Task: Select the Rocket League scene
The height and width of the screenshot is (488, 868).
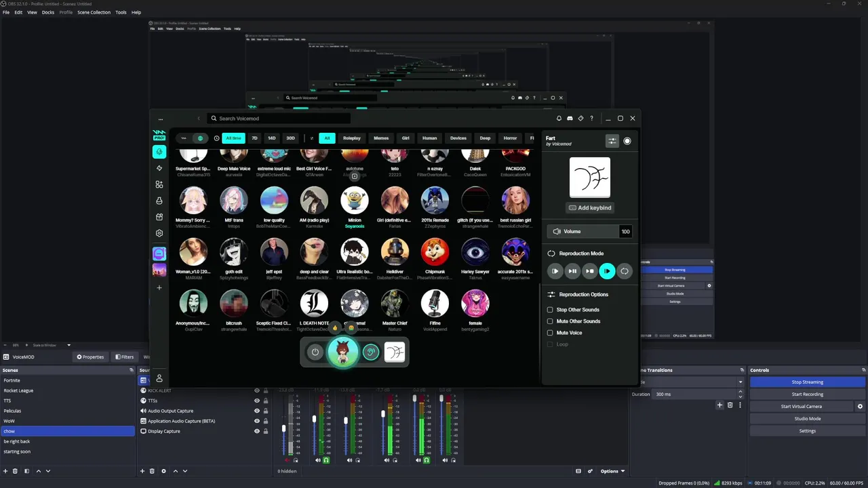Action: point(68,390)
